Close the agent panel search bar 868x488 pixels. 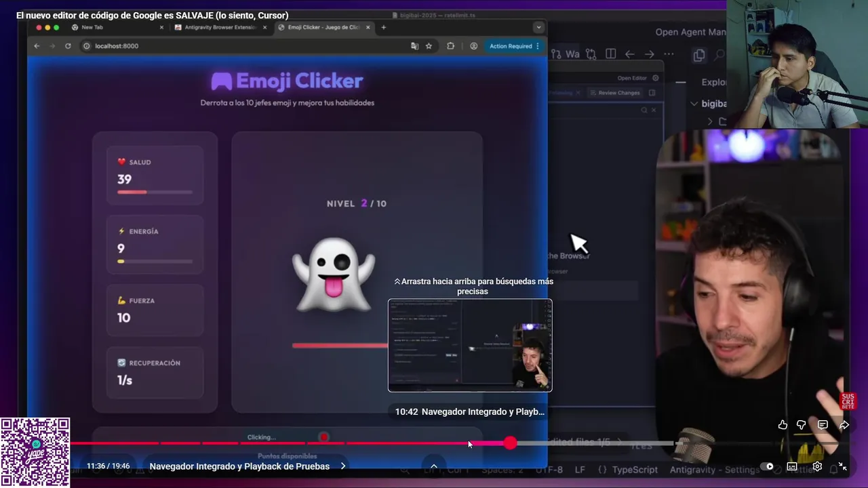[x=654, y=110]
